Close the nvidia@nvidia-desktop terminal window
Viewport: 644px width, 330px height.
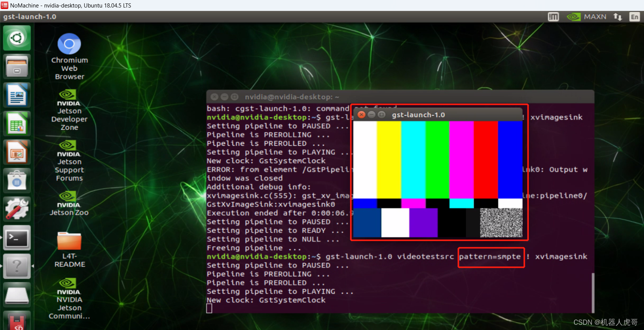coord(214,97)
